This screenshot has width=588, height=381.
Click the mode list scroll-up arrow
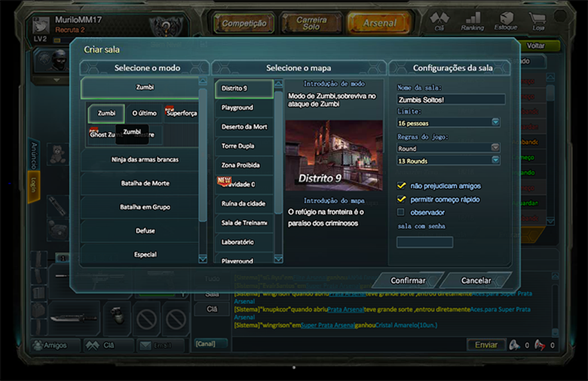click(x=203, y=81)
